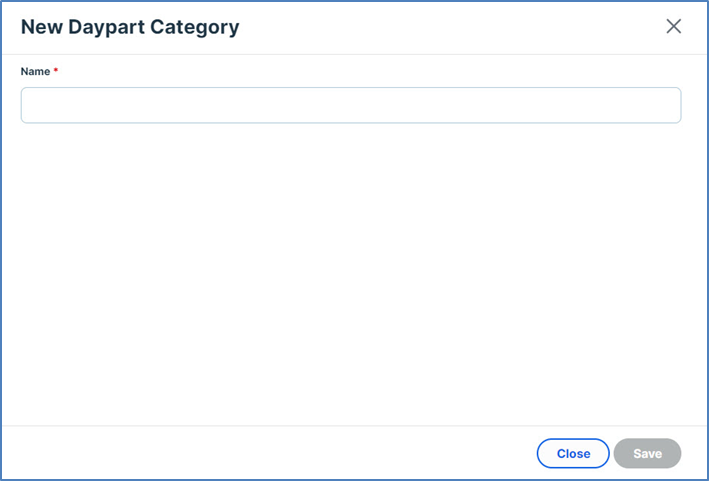The width and height of the screenshot is (709, 481).
Task: Click the word New in dialog title
Action: pyautogui.click(x=41, y=27)
